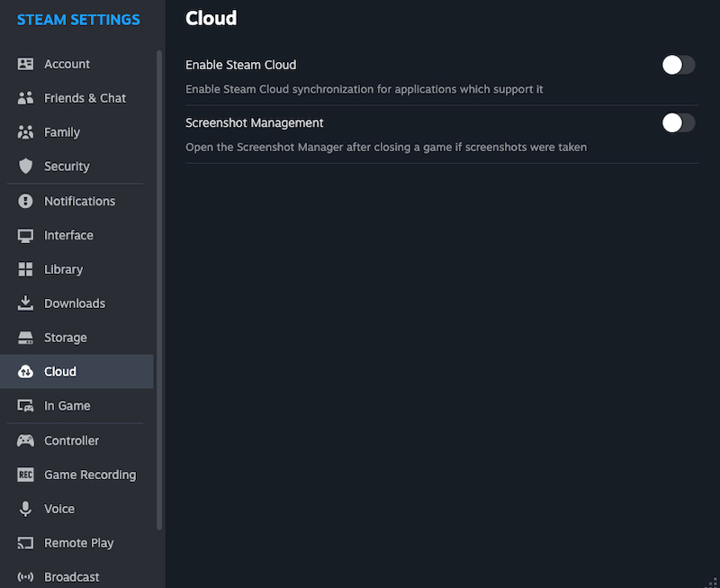720x588 pixels.
Task: Click the Voice microphone icon
Action: point(25,509)
